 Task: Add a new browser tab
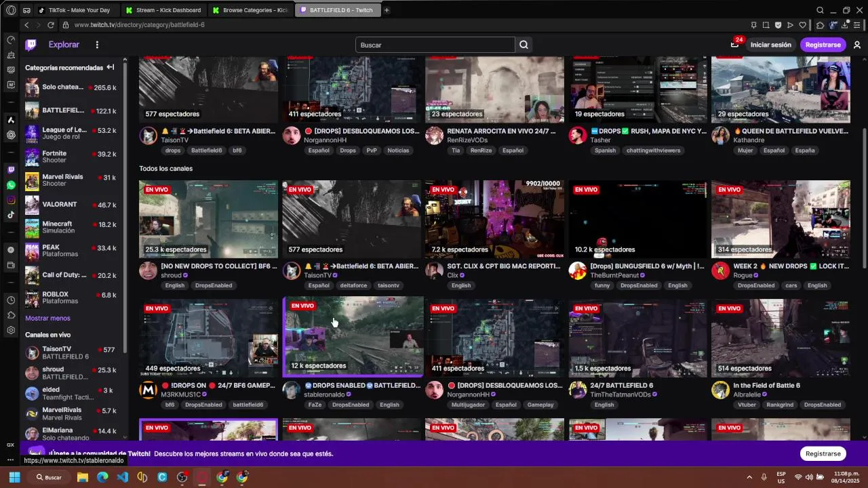click(x=387, y=10)
